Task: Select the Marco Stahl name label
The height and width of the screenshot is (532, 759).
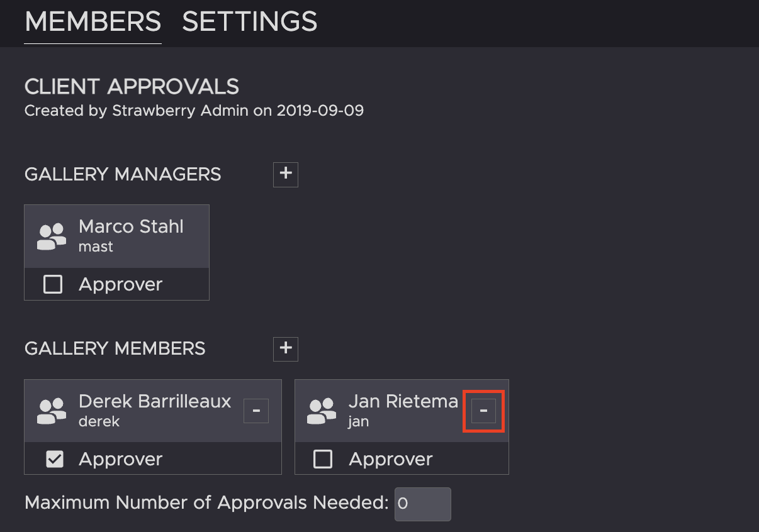Action: coord(131,226)
